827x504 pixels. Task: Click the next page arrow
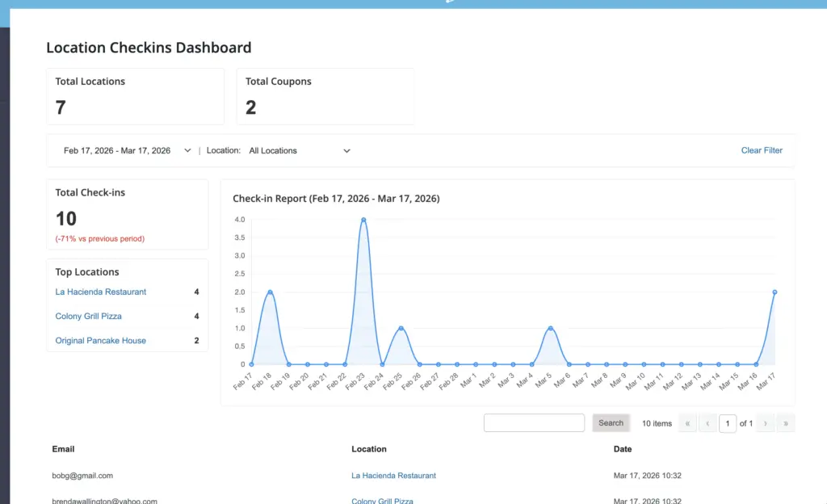point(766,422)
